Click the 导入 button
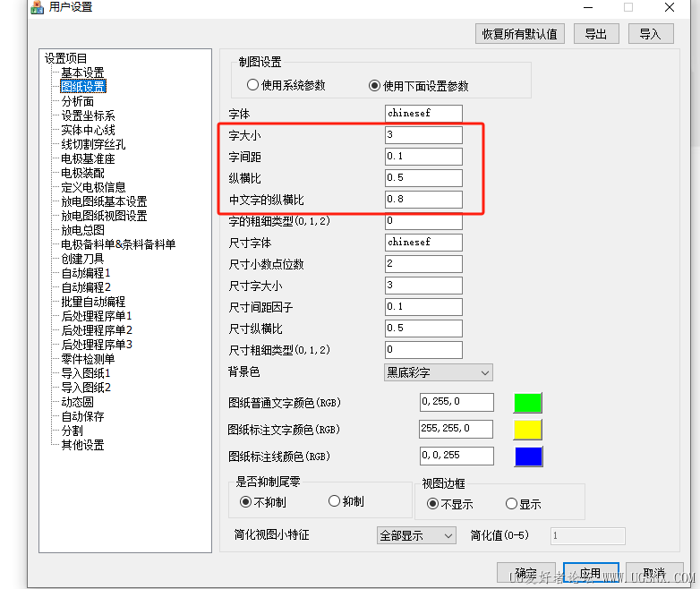 pos(651,34)
